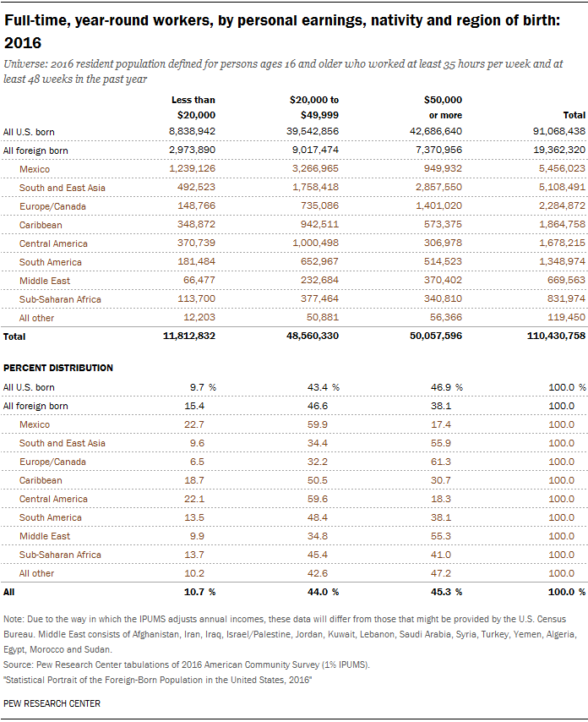
Task: Click the Sub-Saharan Africa count row label
Action: click(60, 299)
